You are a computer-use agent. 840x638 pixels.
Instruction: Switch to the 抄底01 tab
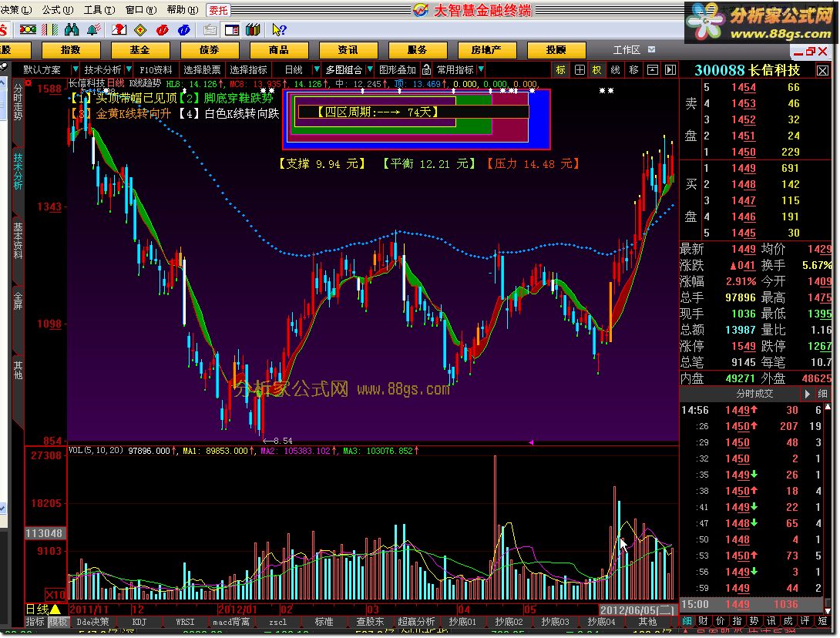tap(462, 622)
